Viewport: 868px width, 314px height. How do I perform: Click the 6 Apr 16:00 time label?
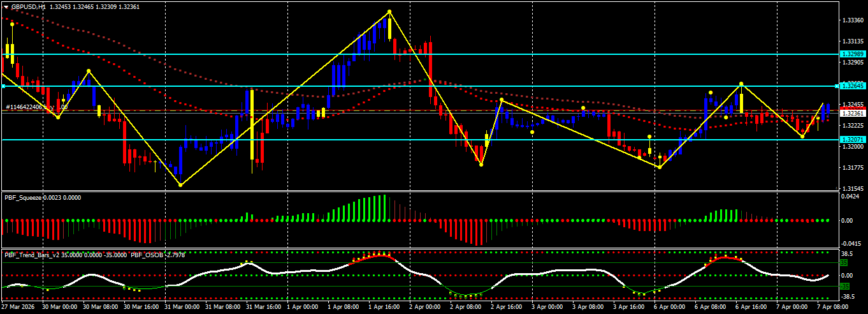coord(753,307)
